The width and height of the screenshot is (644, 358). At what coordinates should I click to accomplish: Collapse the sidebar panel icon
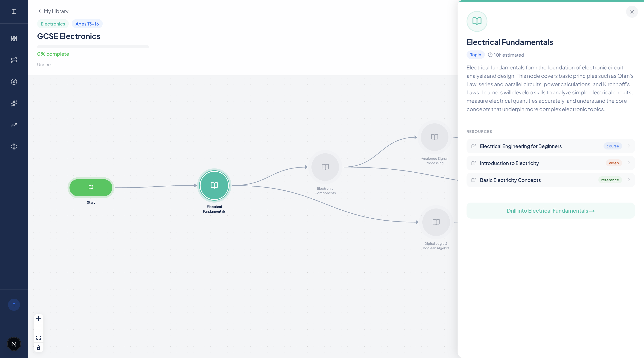[x=14, y=12]
